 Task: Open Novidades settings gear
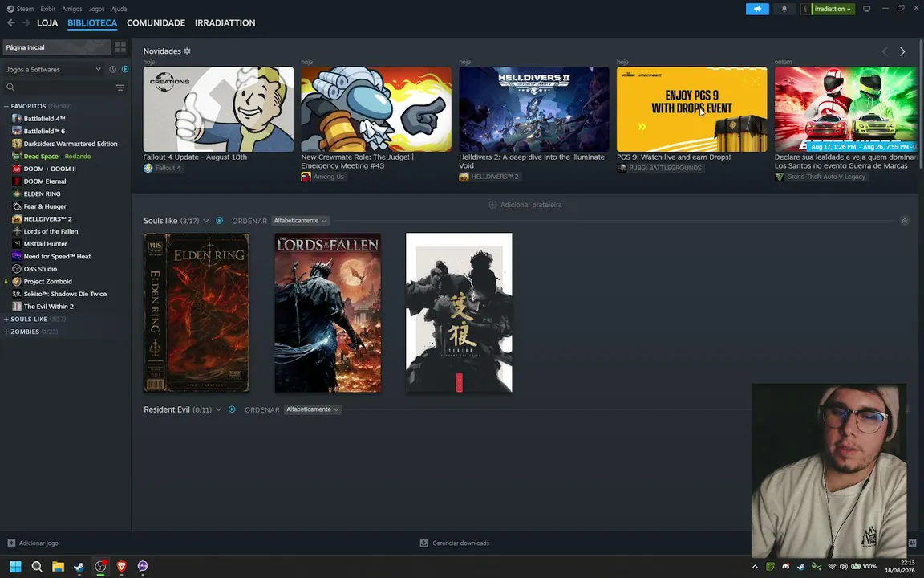coord(188,51)
